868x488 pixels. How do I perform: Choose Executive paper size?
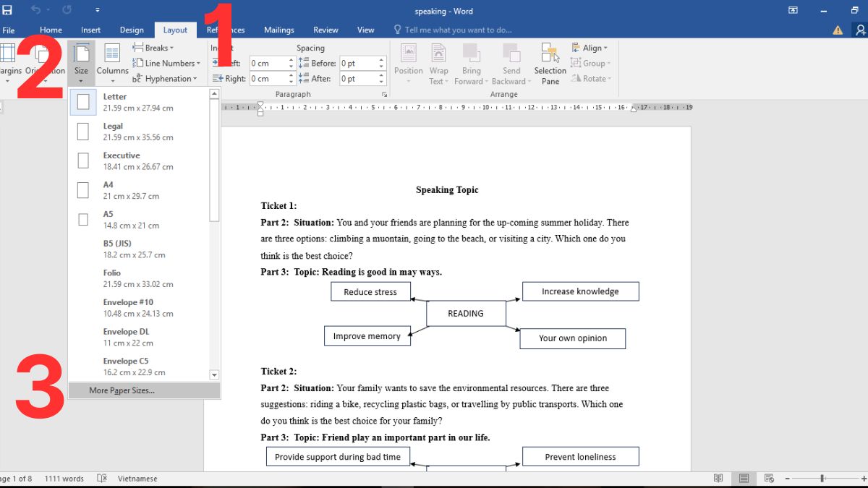[x=140, y=161]
